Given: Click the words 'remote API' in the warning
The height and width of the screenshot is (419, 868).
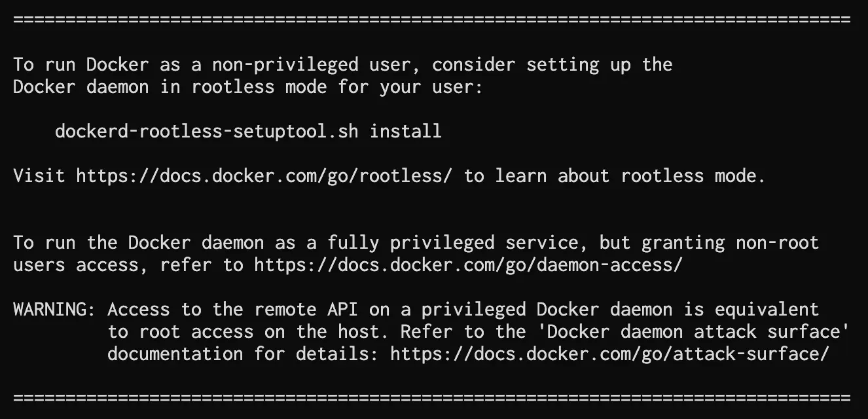Looking at the screenshot, I should [306, 310].
